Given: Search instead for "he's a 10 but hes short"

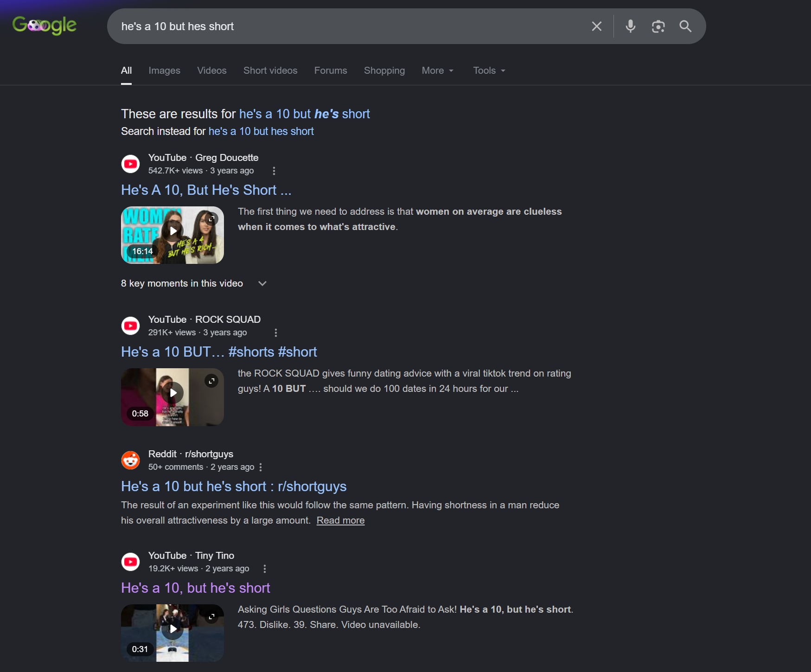Looking at the screenshot, I should [x=261, y=131].
